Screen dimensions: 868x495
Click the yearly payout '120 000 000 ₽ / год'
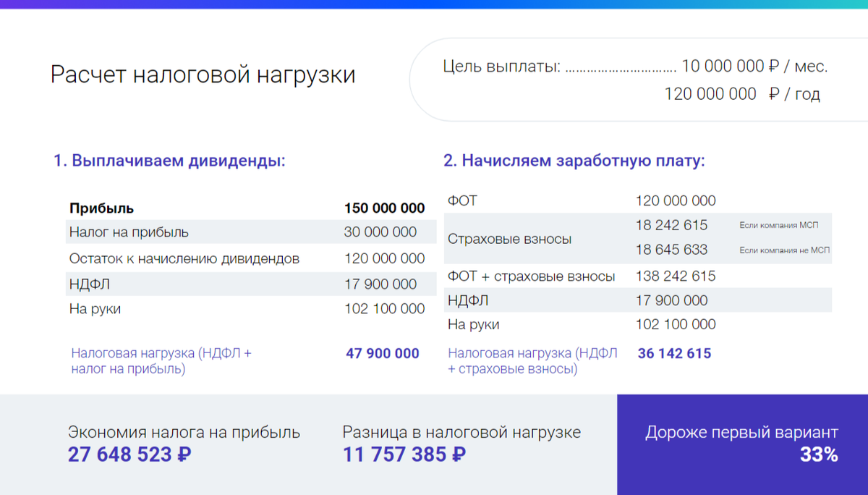742,94
